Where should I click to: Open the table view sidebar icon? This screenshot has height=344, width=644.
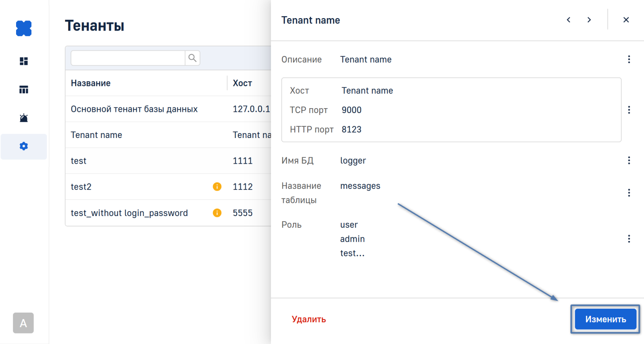click(x=24, y=90)
